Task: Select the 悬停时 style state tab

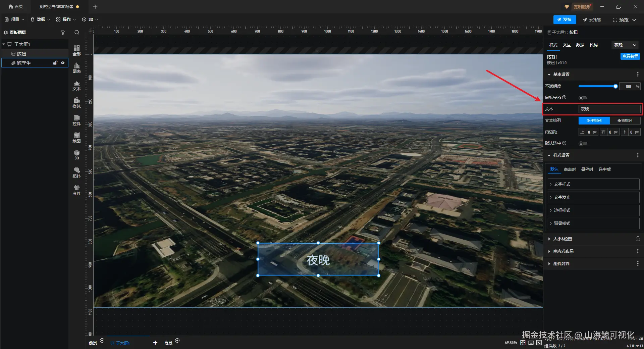Action: (x=587, y=169)
